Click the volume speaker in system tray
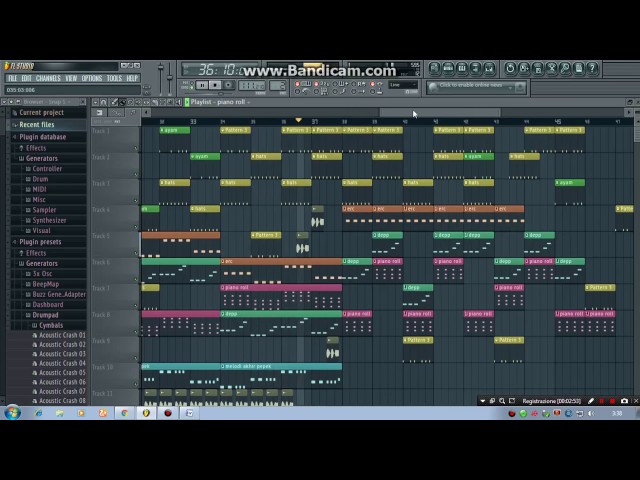Image resolution: width=640 pixels, height=480 pixels. click(x=591, y=413)
